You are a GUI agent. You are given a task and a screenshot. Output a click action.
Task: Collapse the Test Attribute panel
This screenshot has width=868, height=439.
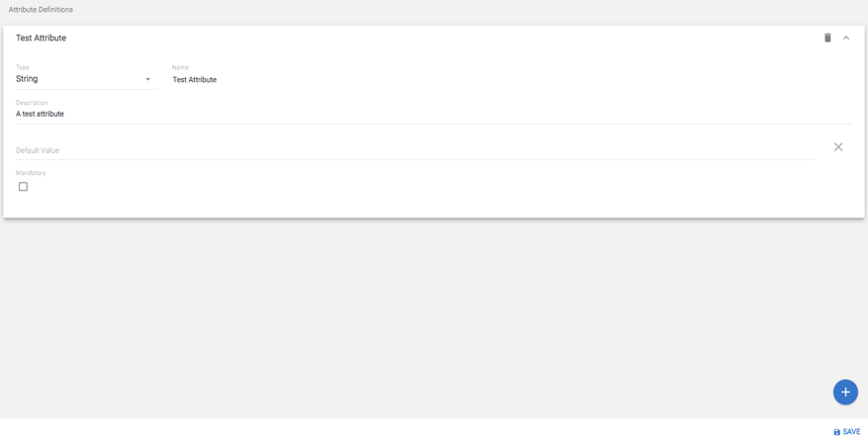(x=846, y=38)
